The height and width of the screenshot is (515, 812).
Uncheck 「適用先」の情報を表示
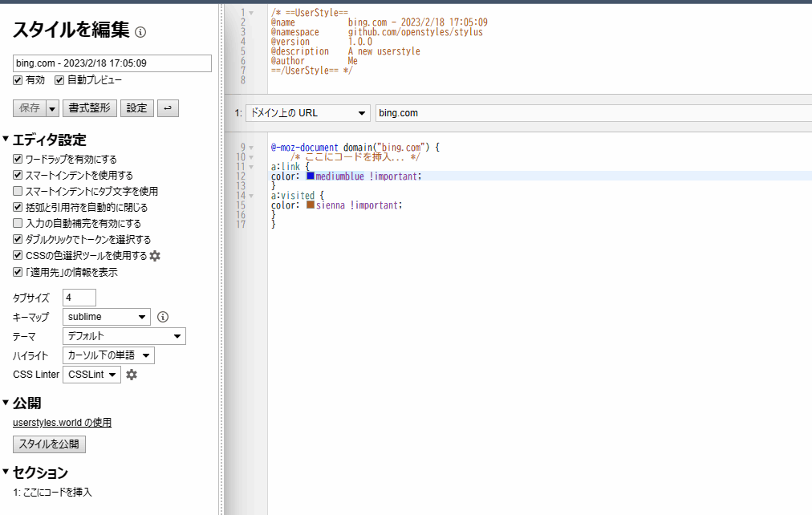[x=18, y=272]
